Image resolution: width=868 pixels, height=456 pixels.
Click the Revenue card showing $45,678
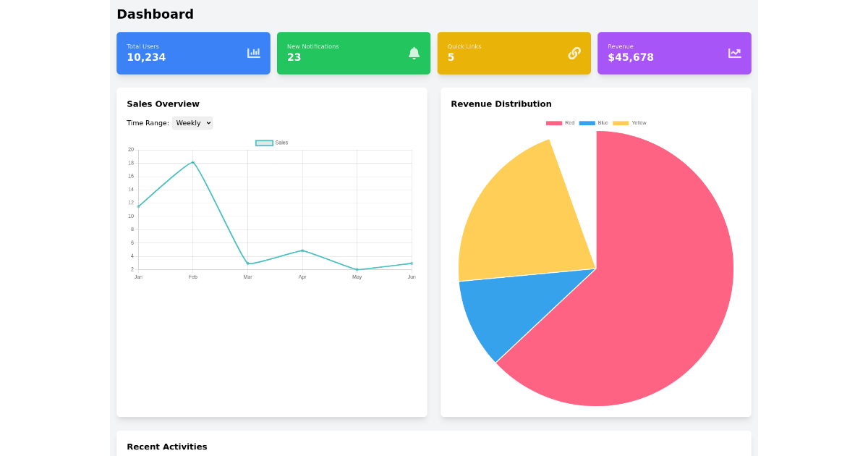coord(674,53)
